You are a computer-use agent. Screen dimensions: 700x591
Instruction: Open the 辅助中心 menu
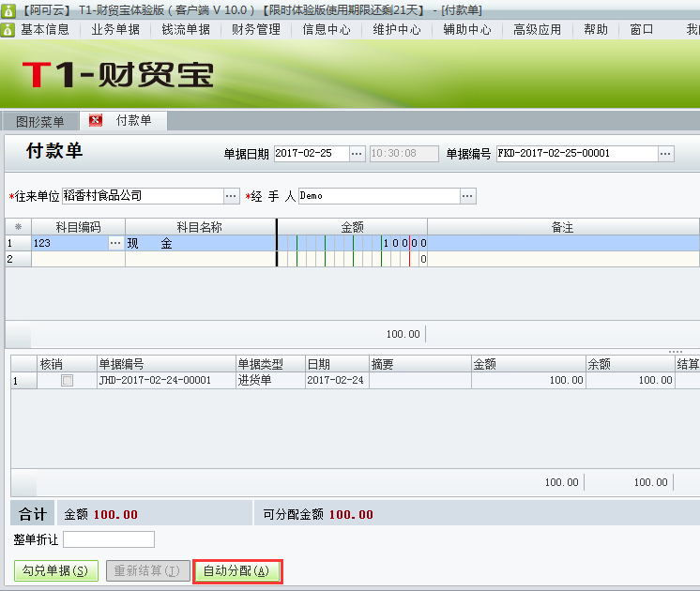click(467, 30)
